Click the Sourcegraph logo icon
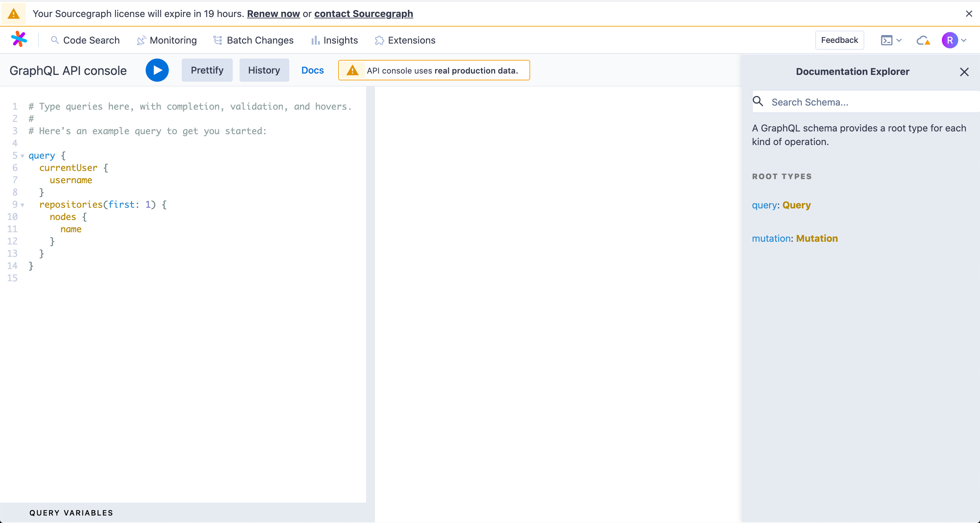The height and width of the screenshot is (523, 980). 19,39
